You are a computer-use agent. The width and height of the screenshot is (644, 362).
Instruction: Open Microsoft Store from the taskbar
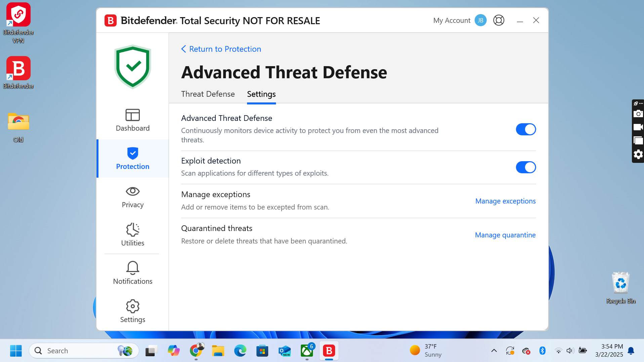point(263,351)
